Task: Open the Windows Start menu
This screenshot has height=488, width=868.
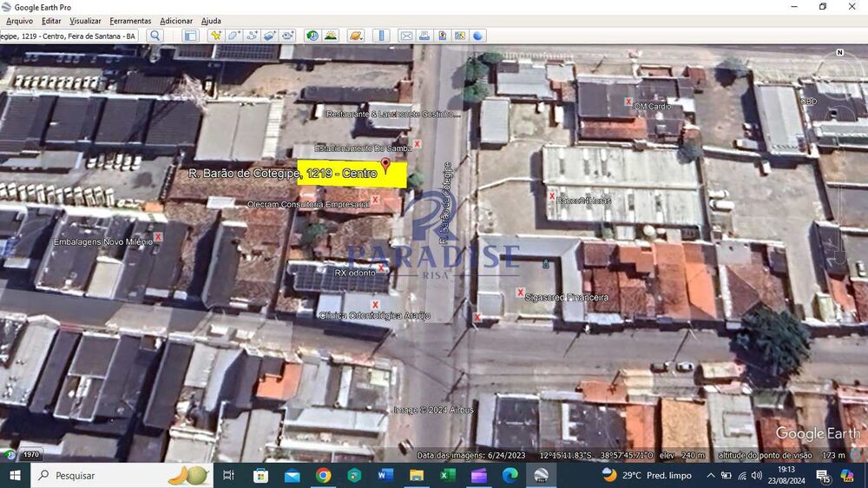Action: click(x=15, y=475)
